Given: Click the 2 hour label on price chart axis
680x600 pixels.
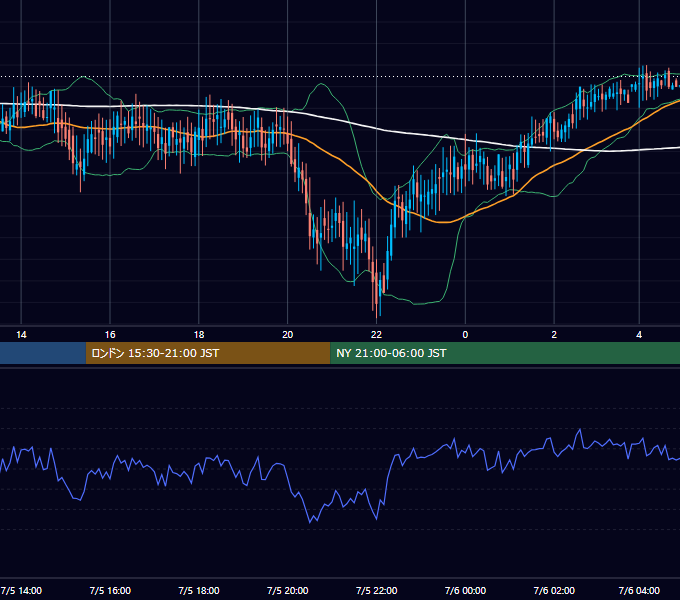Looking at the screenshot, I should point(554,335).
